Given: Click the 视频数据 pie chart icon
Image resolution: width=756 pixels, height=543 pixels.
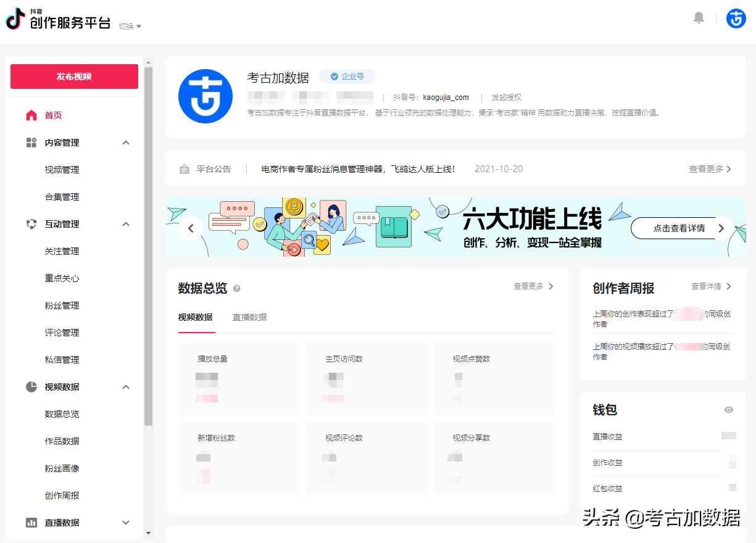Looking at the screenshot, I should 31,387.
